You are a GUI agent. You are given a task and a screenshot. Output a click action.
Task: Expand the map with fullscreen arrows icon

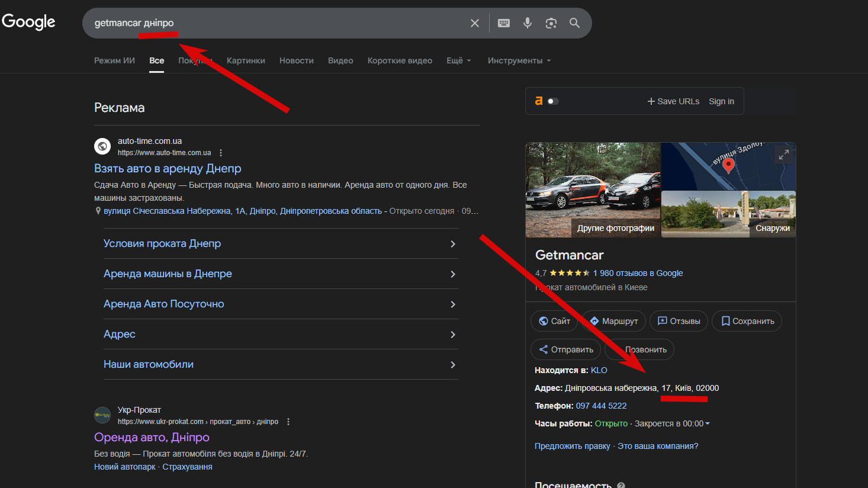tap(783, 155)
